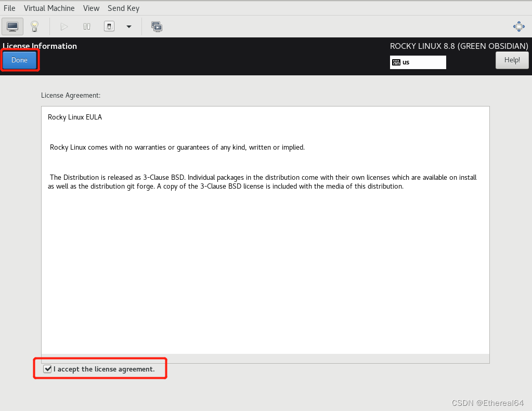Open the View menu

pyautogui.click(x=92, y=8)
